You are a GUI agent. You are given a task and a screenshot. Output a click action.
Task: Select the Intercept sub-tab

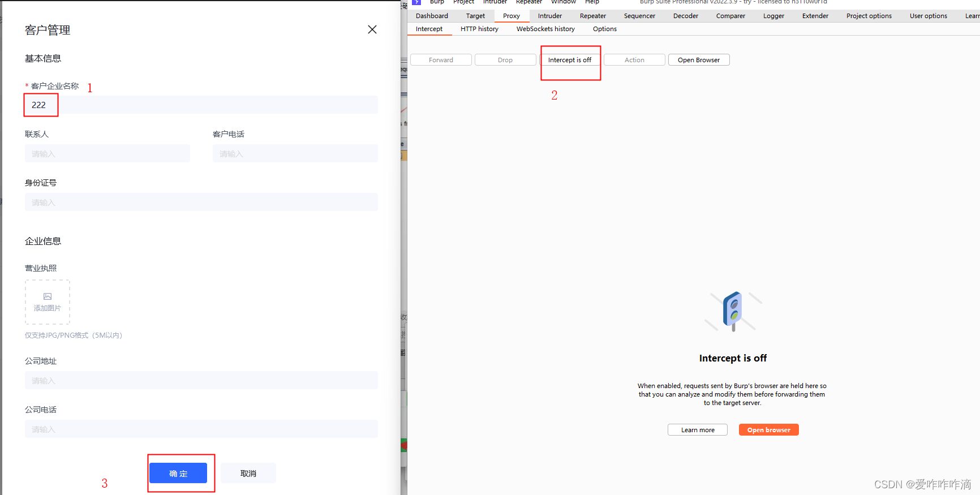pos(429,29)
